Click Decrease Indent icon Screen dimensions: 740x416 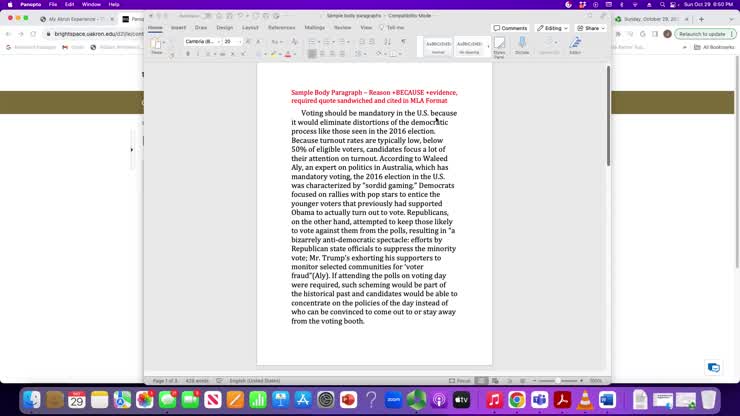click(x=362, y=42)
